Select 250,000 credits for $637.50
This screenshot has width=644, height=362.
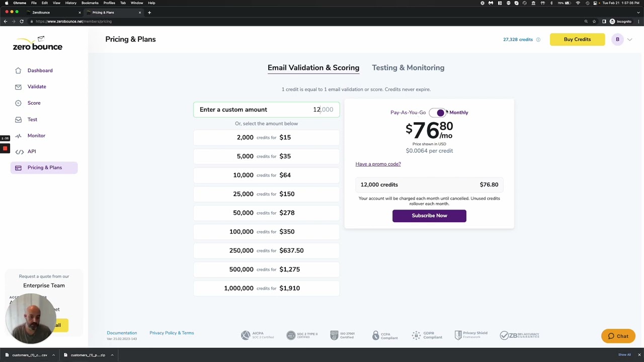(267, 250)
